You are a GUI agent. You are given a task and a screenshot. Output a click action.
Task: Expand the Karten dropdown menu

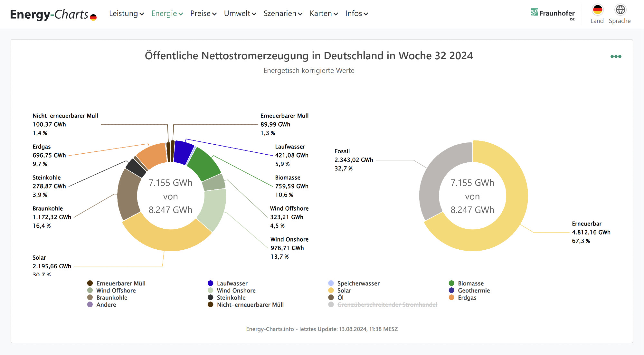tap(324, 14)
